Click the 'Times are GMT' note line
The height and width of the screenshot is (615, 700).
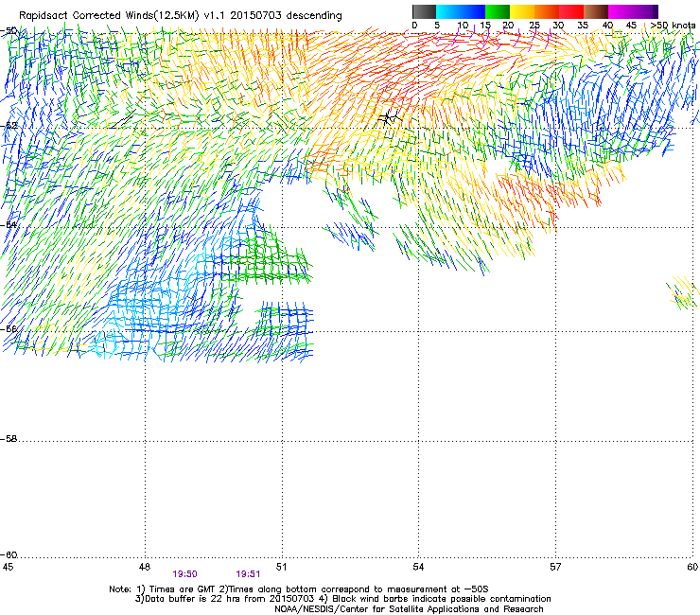click(x=298, y=589)
